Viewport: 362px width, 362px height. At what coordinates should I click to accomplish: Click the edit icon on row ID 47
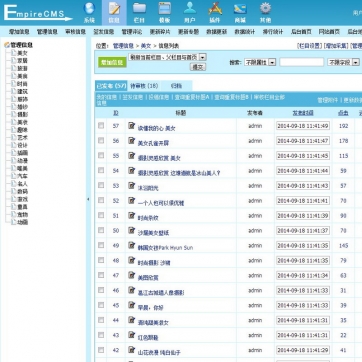click(132, 275)
